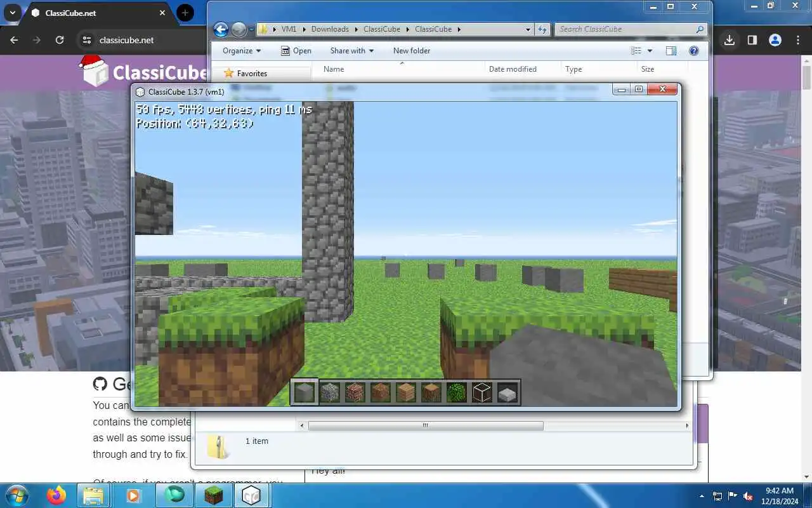This screenshot has width=812, height=508.
Task: Click the Explorer horizontal scrollbar thumb
Action: [426, 425]
